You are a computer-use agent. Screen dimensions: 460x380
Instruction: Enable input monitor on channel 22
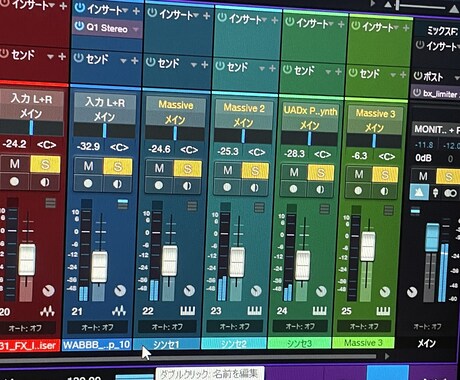tap(187, 186)
